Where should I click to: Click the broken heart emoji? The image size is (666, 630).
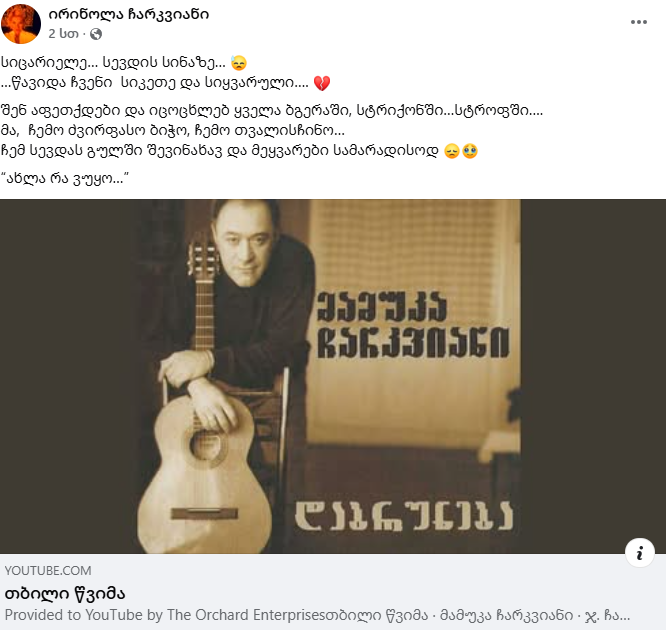click(x=322, y=83)
